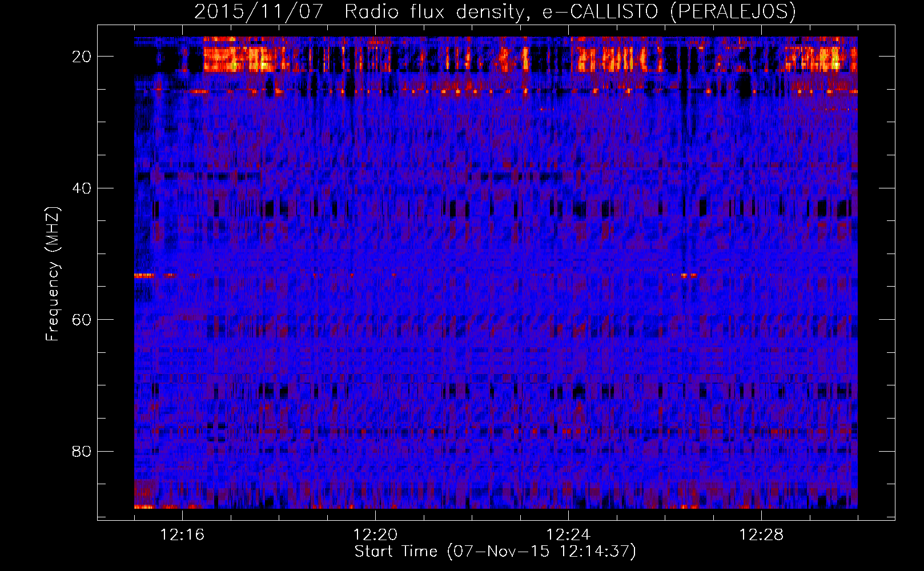Click the 'Frequency (MHZ)' axis label
Screen dimensions: 924x571
53,274
